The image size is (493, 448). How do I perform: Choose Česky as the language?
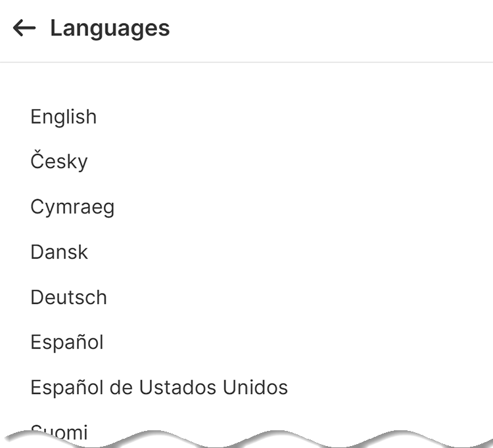point(59,162)
